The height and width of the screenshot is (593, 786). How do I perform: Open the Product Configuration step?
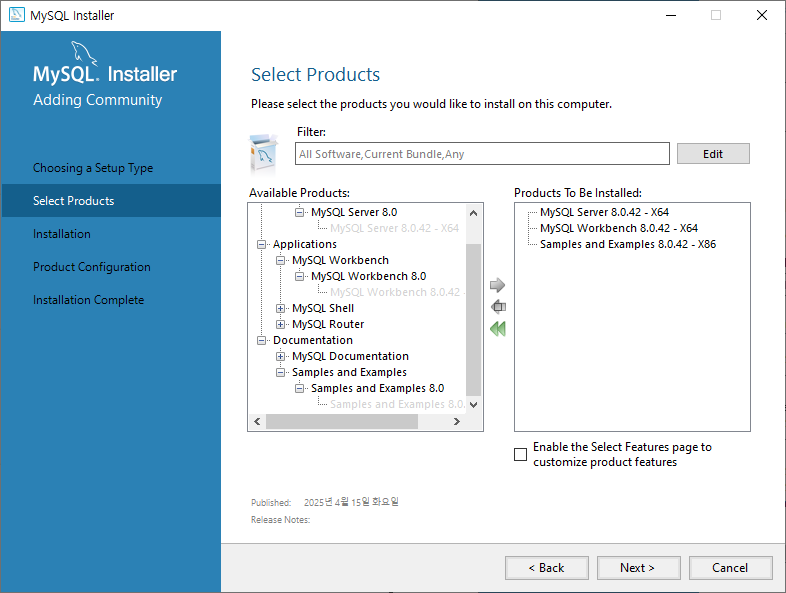click(x=92, y=267)
